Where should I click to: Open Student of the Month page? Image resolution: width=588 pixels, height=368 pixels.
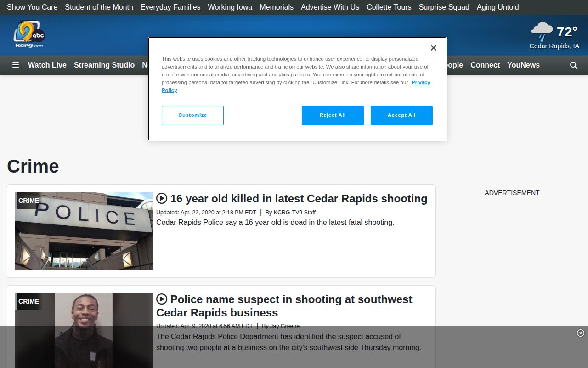(x=99, y=7)
